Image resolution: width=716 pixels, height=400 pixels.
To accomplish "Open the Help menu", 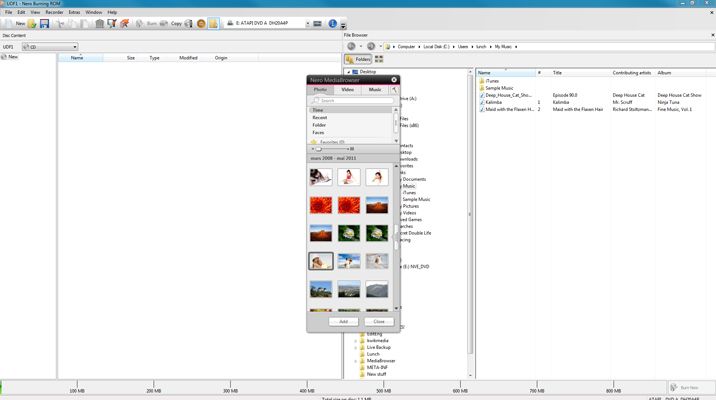I will [112, 12].
